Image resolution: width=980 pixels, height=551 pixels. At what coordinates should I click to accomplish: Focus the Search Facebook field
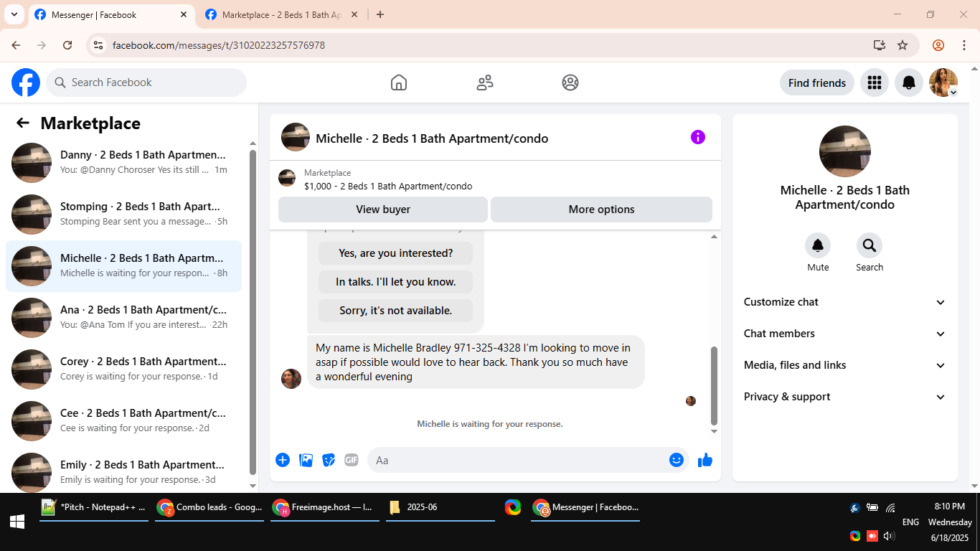[146, 83]
